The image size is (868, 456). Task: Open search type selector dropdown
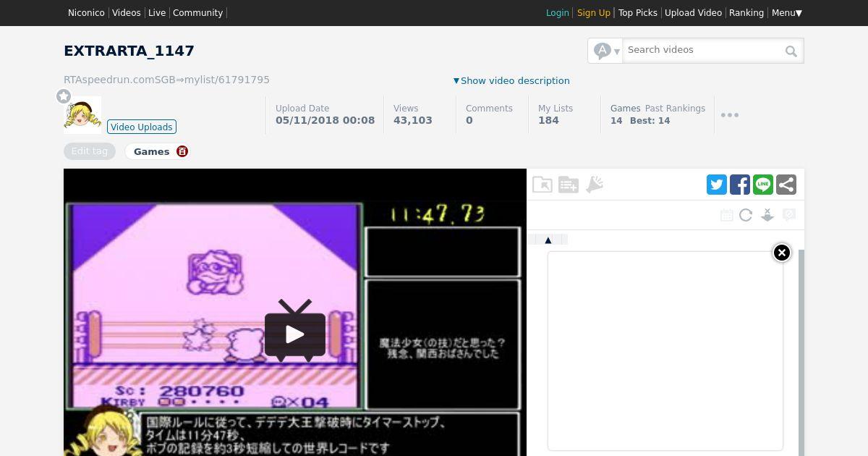(x=605, y=51)
